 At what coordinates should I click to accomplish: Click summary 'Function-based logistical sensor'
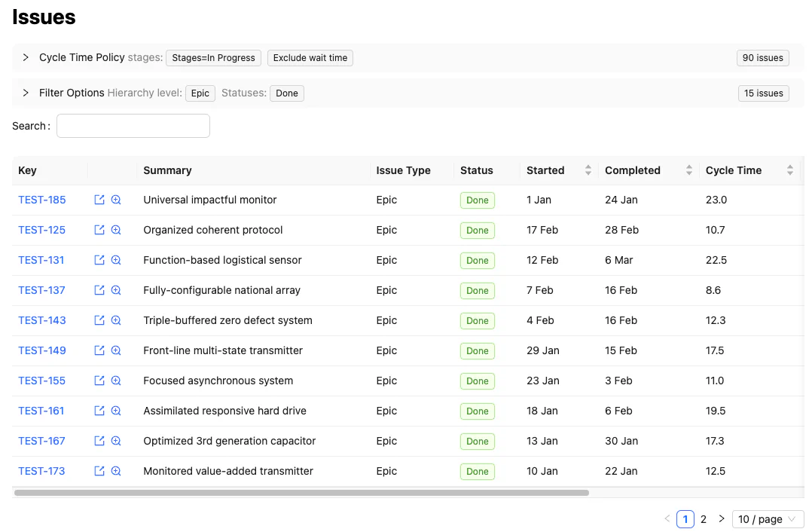222,260
